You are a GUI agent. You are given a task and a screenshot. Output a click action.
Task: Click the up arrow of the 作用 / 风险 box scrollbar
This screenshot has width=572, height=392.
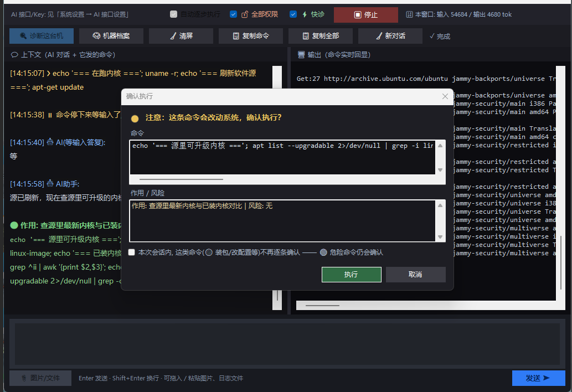point(440,205)
